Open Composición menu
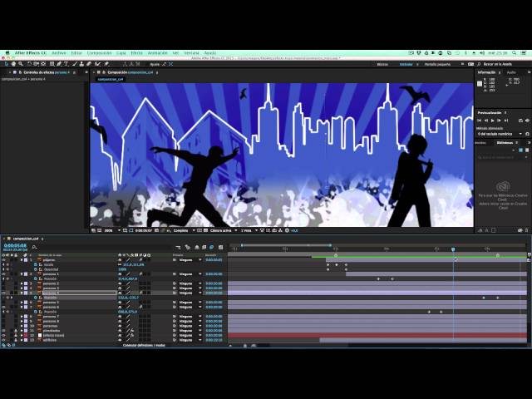532x399 pixels. tap(100, 53)
